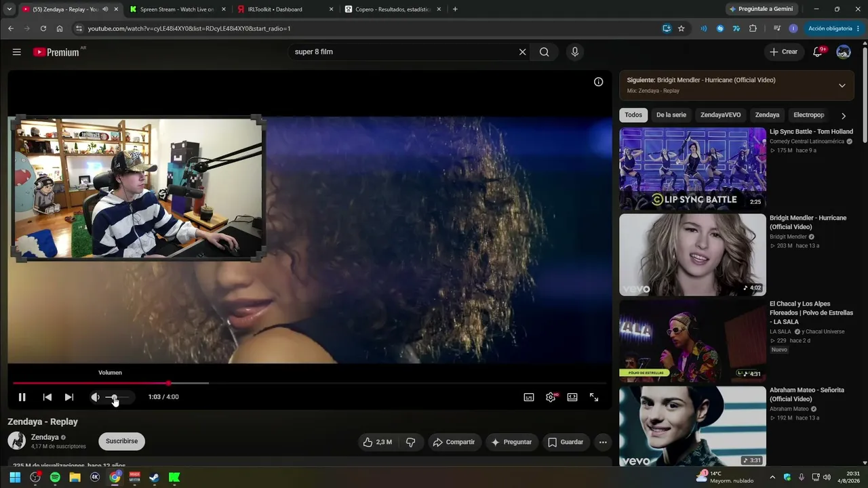This screenshot has width=868, height=488.
Task: Enter fullscreen on the video player
Action: coord(594,397)
